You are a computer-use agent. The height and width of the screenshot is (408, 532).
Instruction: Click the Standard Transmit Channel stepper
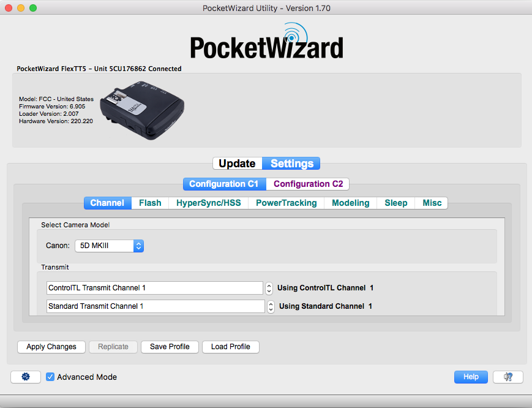pyautogui.click(x=271, y=306)
